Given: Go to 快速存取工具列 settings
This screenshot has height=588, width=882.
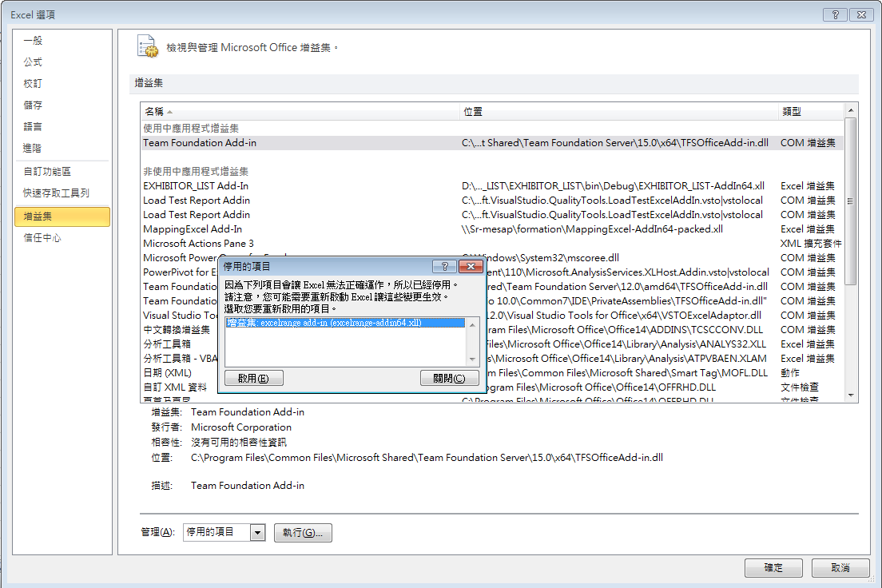Looking at the screenshot, I should click(x=56, y=193).
